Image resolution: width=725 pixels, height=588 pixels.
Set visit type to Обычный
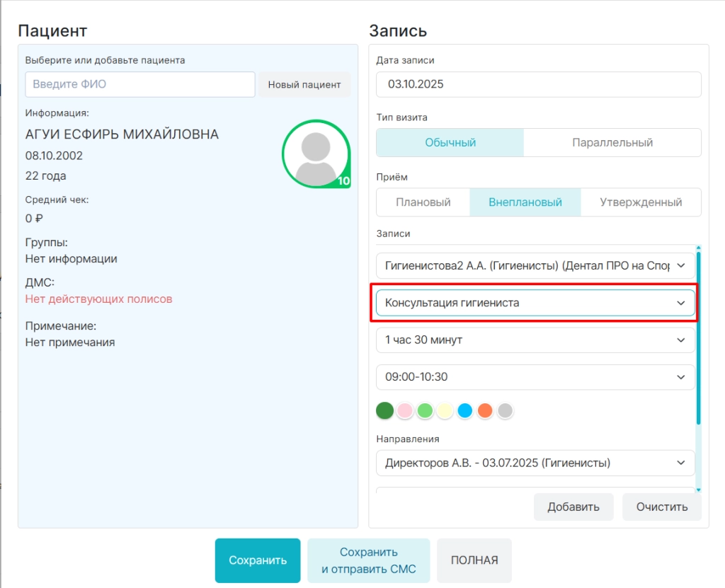coord(450,142)
